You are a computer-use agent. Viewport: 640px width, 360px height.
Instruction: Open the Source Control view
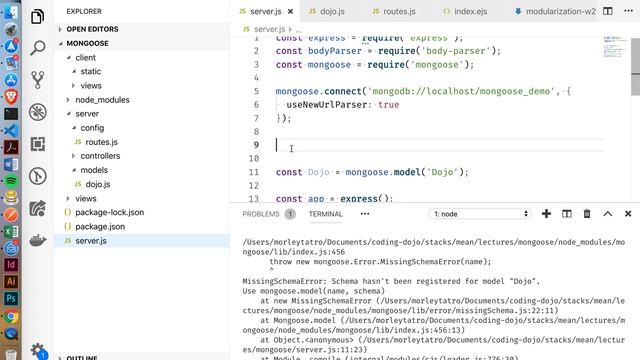[x=38, y=80]
